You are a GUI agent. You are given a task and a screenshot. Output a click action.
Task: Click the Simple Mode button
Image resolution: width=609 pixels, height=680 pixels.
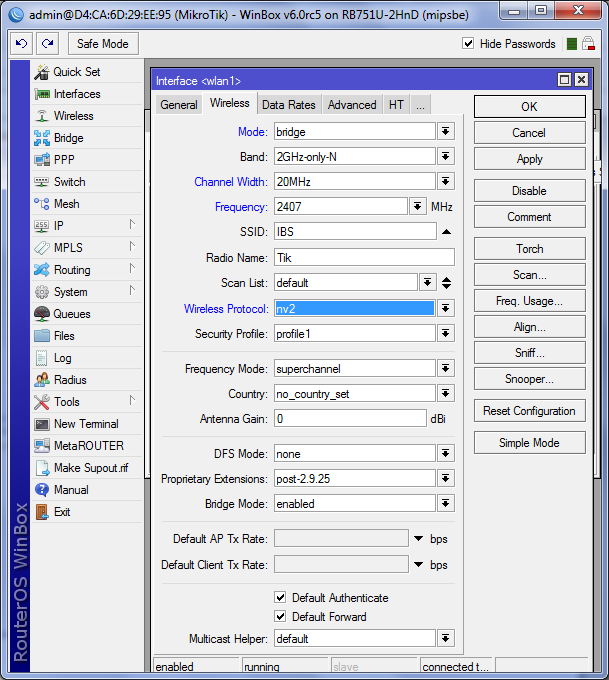pos(530,443)
